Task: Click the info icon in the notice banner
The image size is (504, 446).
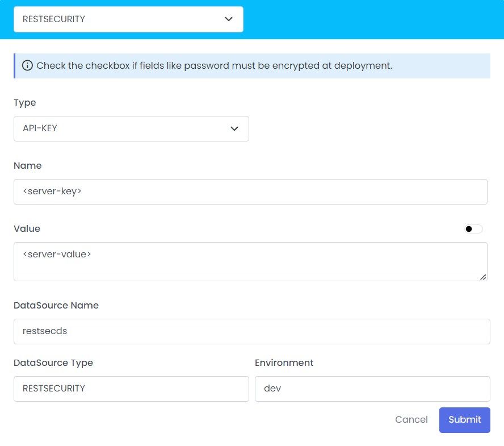Action: tap(27, 65)
